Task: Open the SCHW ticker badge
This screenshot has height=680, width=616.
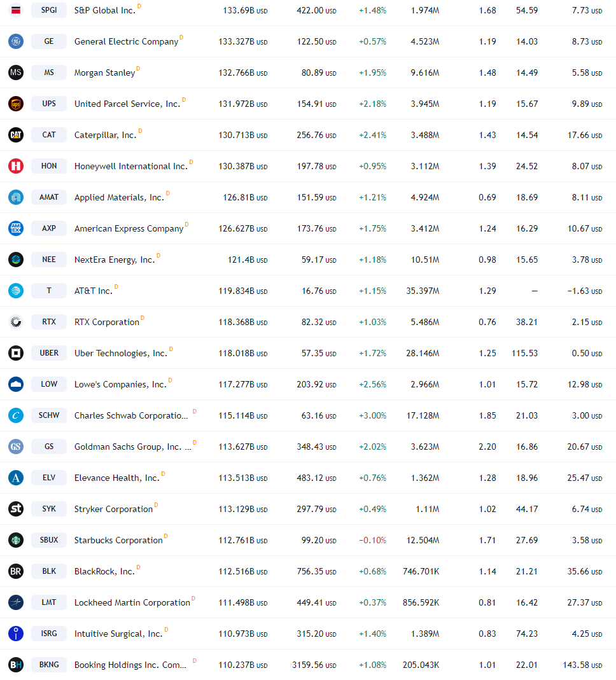Action: tap(49, 415)
